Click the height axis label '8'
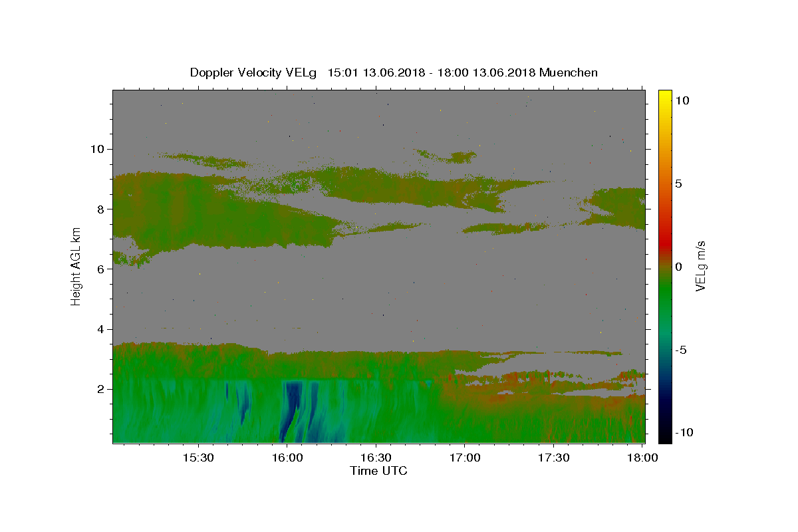Image resolution: width=798 pixels, height=532 pixels. tap(102, 209)
